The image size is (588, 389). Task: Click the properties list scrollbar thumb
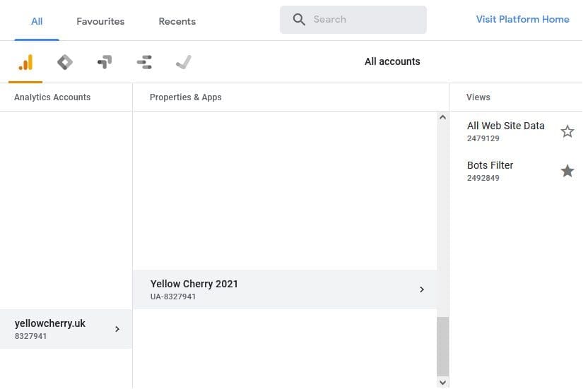point(443,346)
